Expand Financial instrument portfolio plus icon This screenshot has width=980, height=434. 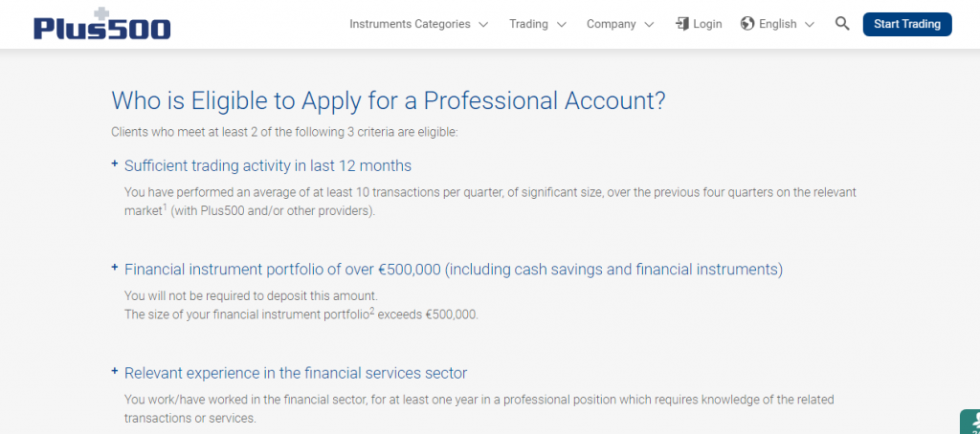coord(115,269)
